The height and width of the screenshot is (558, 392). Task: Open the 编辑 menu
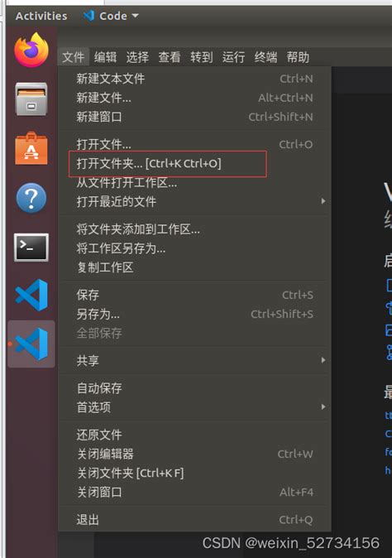click(105, 57)
